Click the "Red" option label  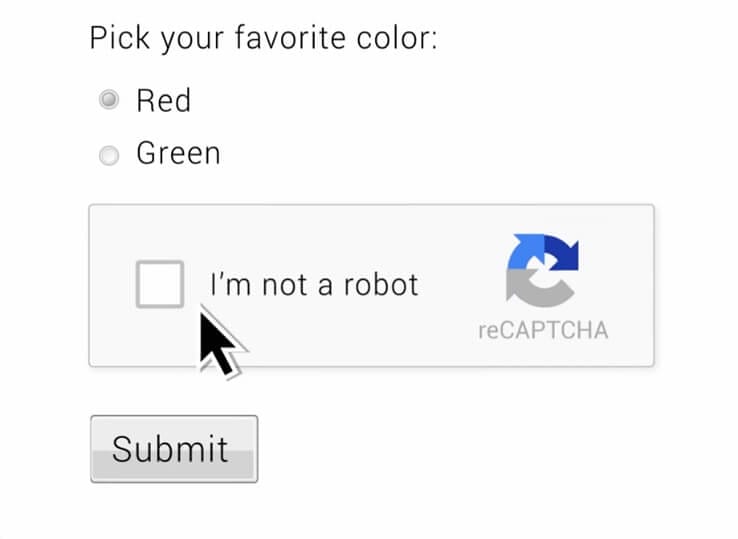[x=163, y=100]
